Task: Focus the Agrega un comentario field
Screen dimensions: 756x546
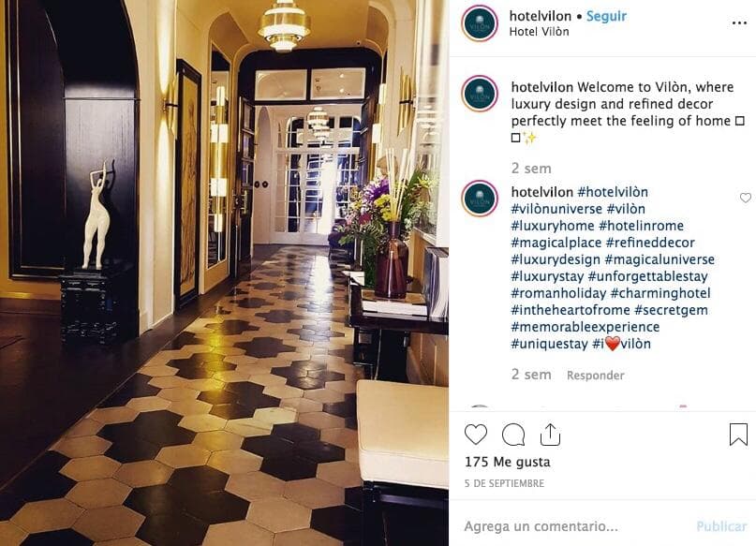Action: tap(573, 526)
